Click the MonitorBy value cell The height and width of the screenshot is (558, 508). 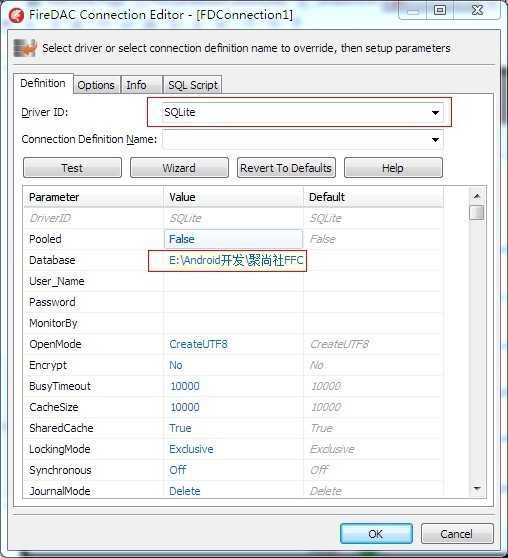(234, 323)
